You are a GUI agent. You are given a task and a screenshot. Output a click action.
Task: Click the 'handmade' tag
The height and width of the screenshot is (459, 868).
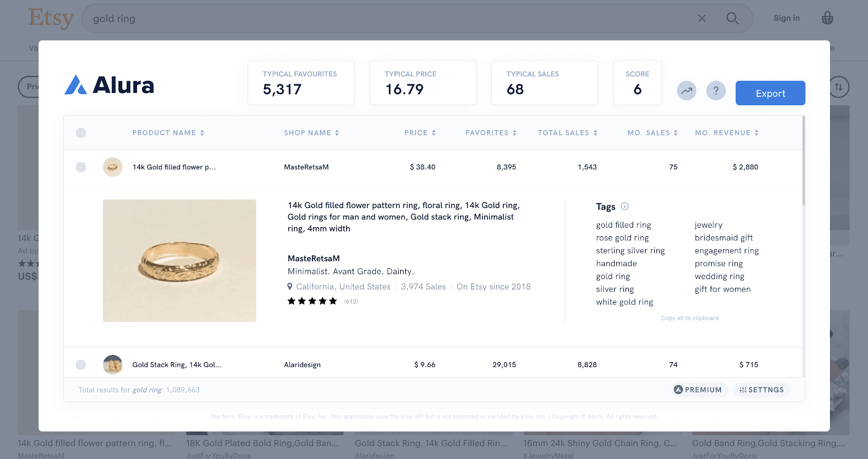pos(616,263)
